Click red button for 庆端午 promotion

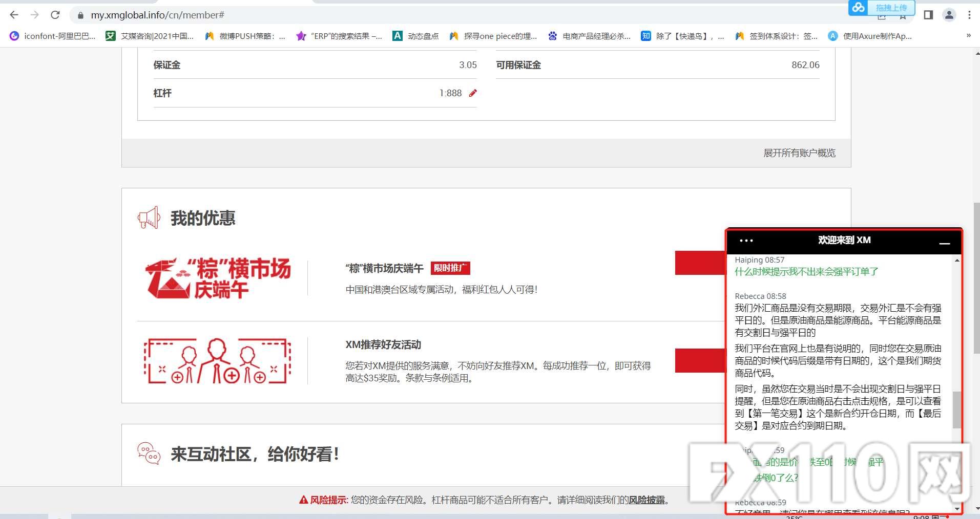pyautogui.click(x=700, y=263)
